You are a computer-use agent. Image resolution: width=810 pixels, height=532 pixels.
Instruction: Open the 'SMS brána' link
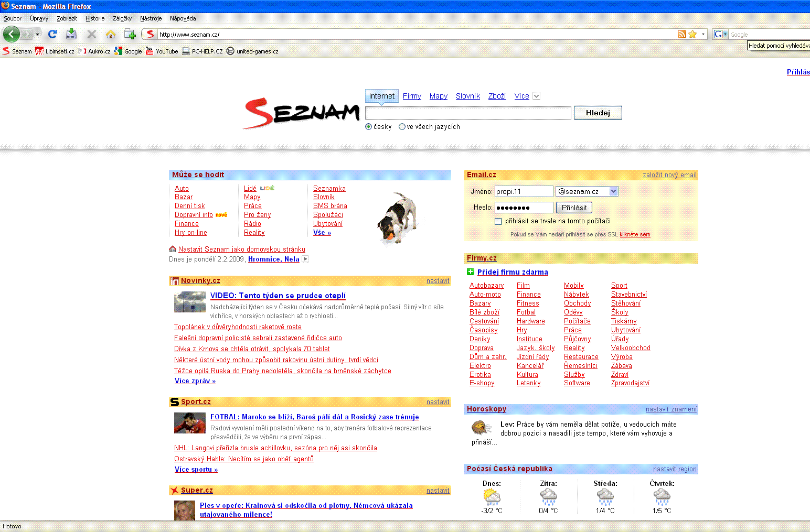click(x=330, y=206)
